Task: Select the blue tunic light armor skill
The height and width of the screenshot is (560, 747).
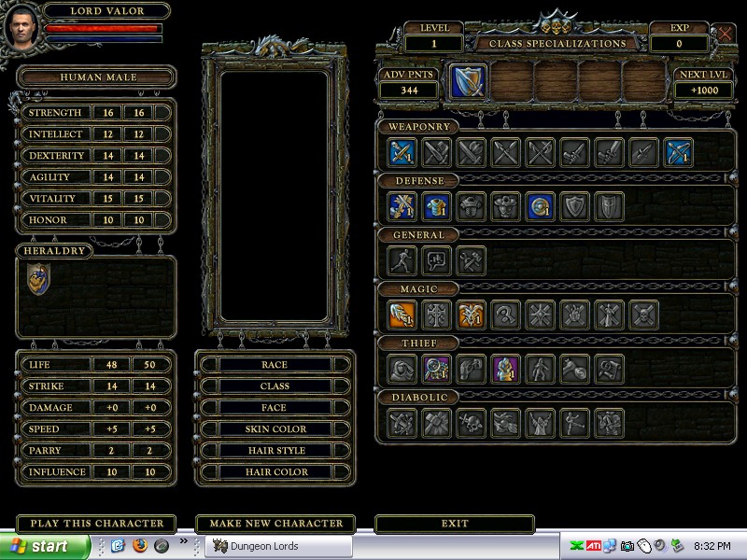Action: 436,206
